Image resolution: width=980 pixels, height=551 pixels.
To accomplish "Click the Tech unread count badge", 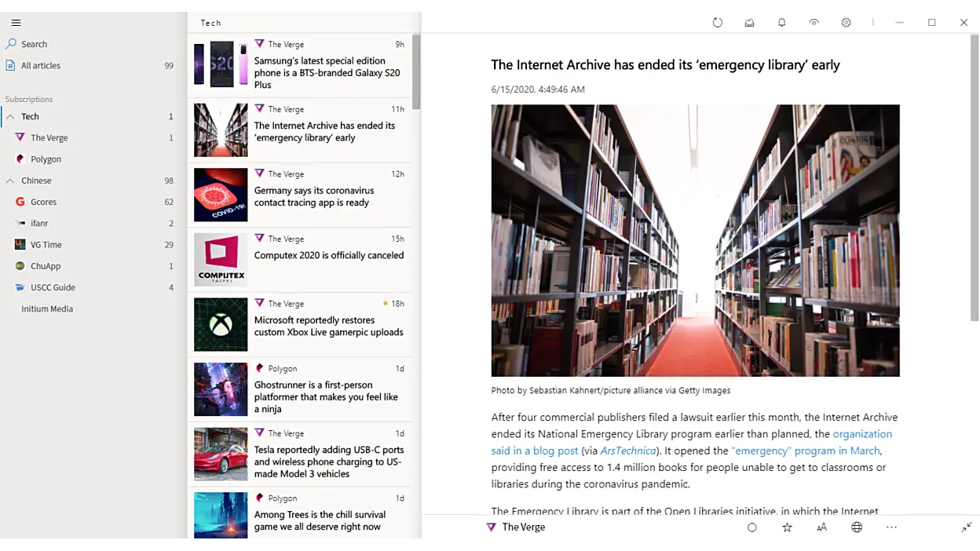I will pos(170,116).
